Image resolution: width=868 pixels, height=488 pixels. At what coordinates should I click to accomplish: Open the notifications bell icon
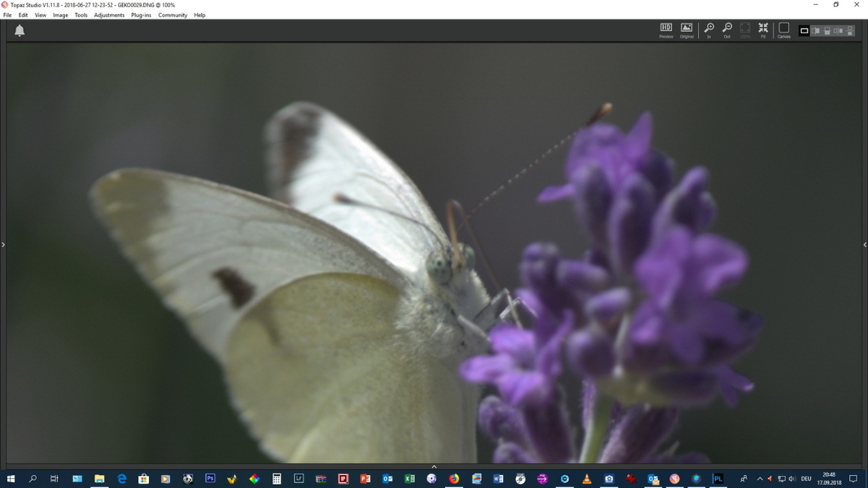coord(20,30)
